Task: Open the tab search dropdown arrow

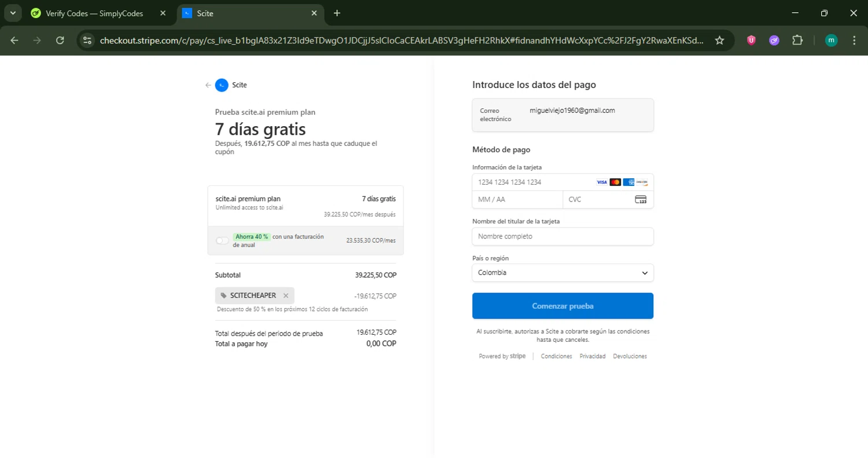Action: tap(13, 13)
